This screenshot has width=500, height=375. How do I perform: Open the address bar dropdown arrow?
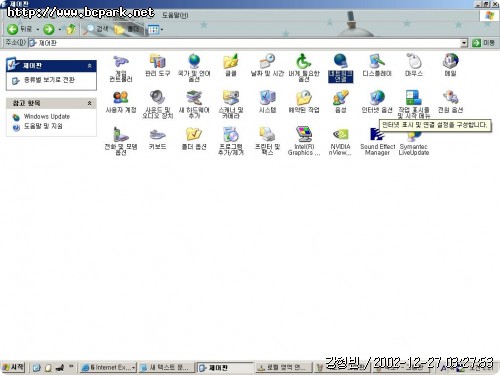click(x=464, y=43)
